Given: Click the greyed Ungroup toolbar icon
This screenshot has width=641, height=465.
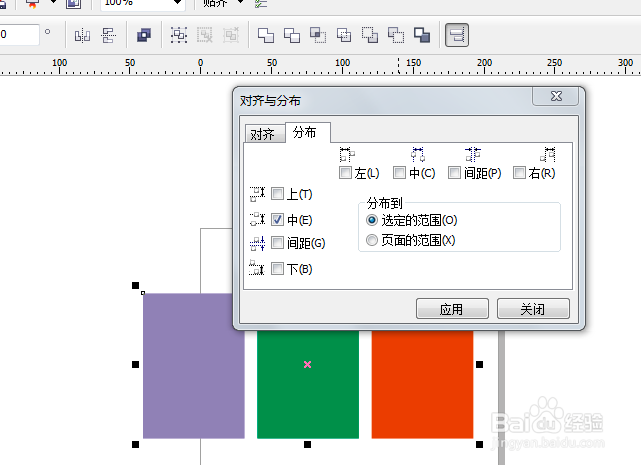Looking at the screenshot, I should click(x=205, y=35).
